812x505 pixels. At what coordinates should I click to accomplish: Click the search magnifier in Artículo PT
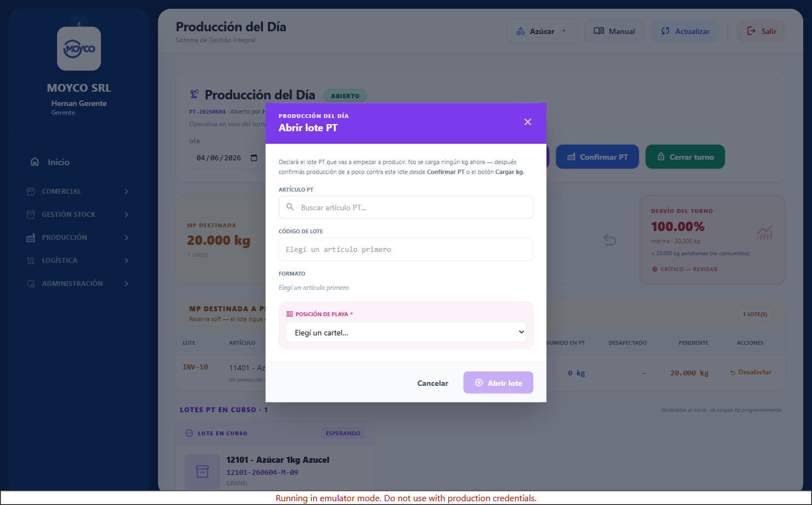[x=290, y=207]
